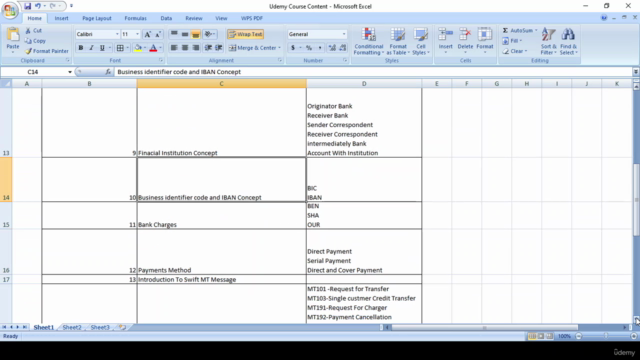This screenshot has width=640, height=360.
Task: Open the Name Box dropdown
Action: [x=70, y=72]
